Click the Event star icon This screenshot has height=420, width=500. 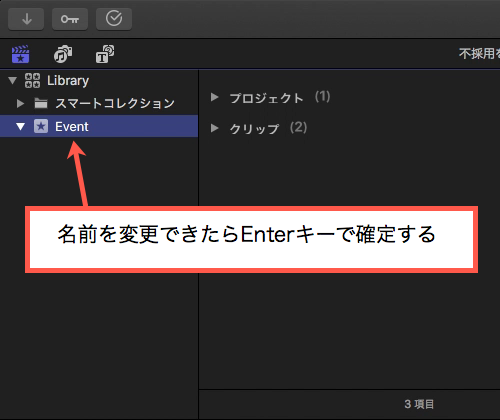41,126
